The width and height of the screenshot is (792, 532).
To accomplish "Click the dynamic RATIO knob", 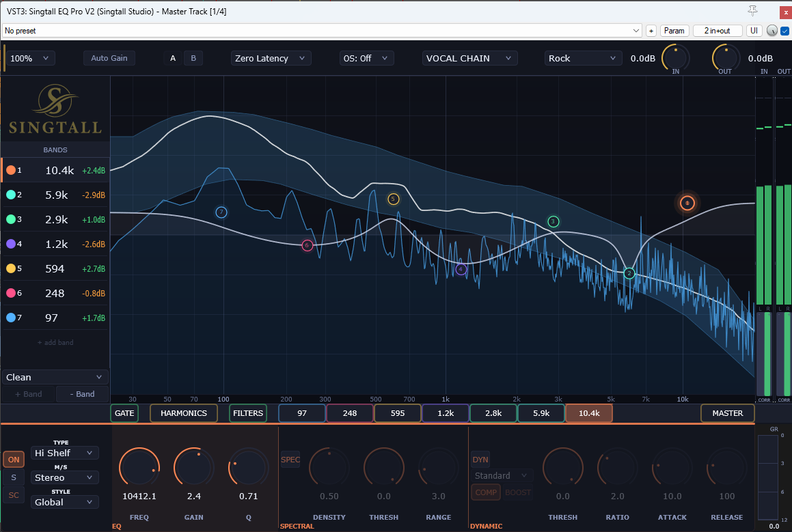I will click(x=617, y=468).
